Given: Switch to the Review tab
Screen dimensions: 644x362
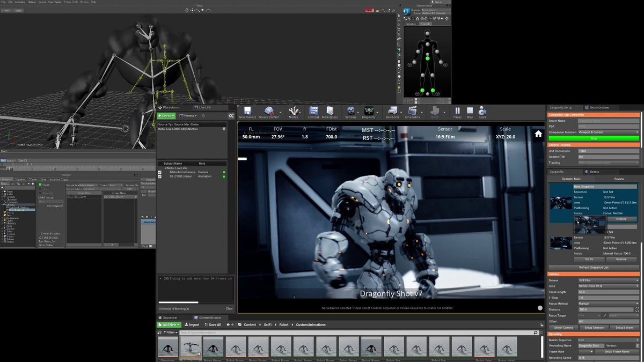Looking at the screenshot, I should 619,179.
